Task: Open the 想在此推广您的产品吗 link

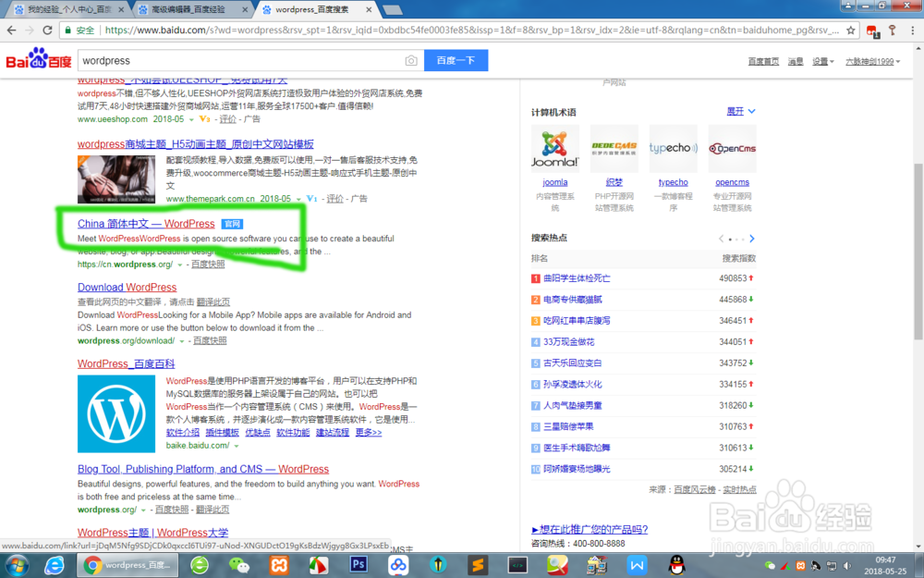Action: coord(590,529)
